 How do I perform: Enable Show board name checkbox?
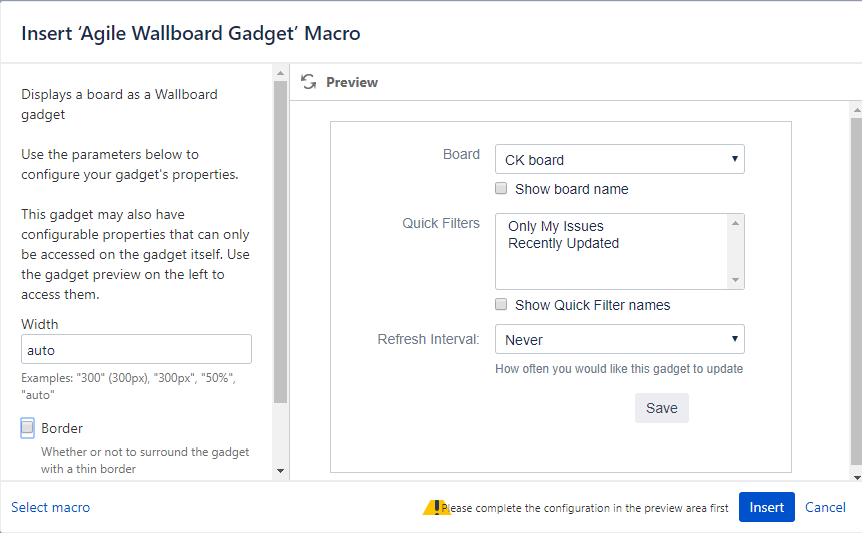pyautogui.click(x=502, y=189)
